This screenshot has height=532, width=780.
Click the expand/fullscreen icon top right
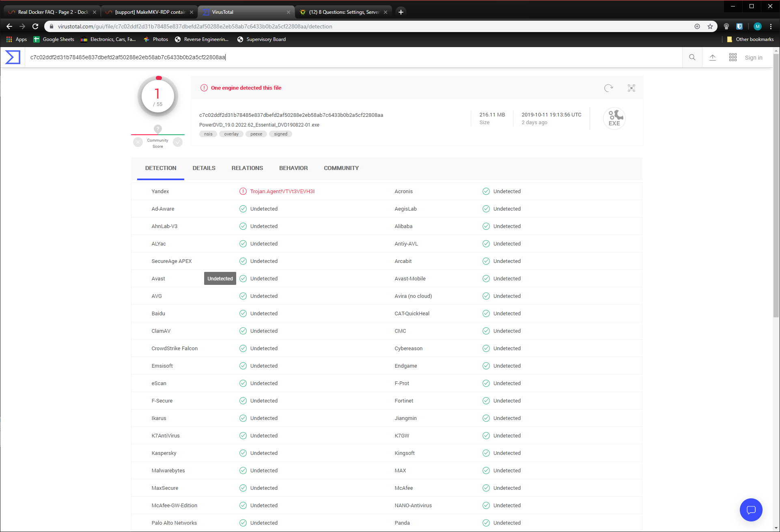click(x=632, y=88)
